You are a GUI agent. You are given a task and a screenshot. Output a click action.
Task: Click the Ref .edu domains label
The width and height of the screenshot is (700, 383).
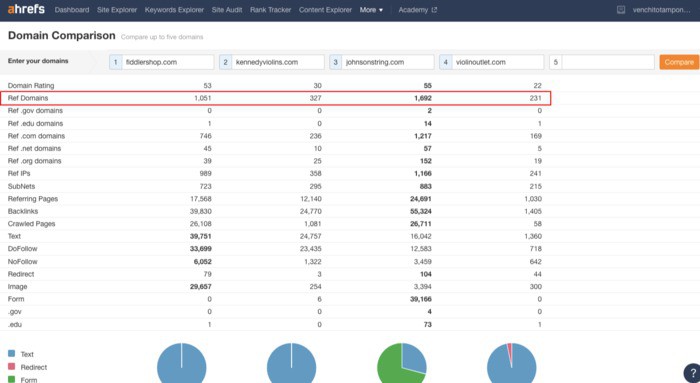pyautogui.click(x=35, y=123)
